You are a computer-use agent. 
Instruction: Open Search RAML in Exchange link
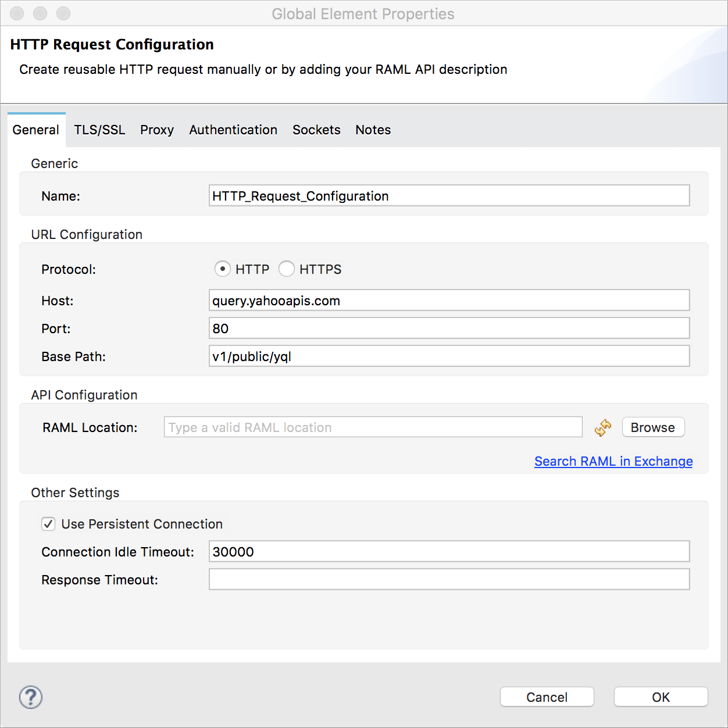(x=613, y=461)
